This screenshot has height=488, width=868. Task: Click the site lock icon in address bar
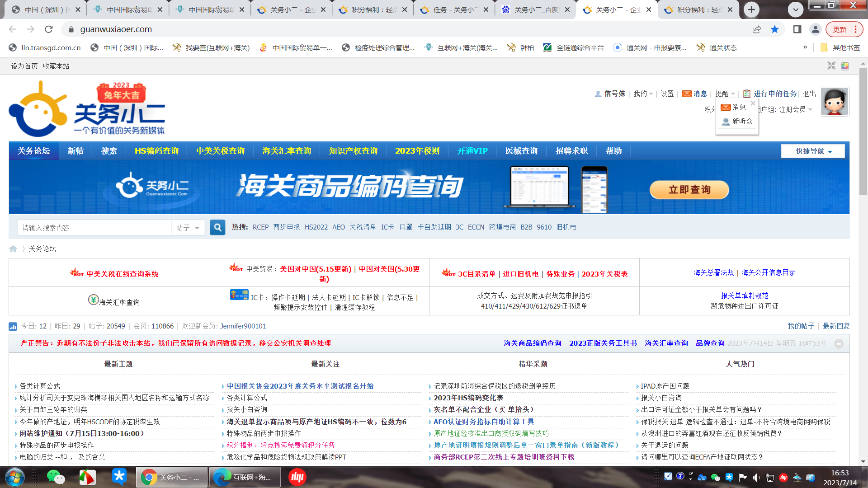(71, 29)
